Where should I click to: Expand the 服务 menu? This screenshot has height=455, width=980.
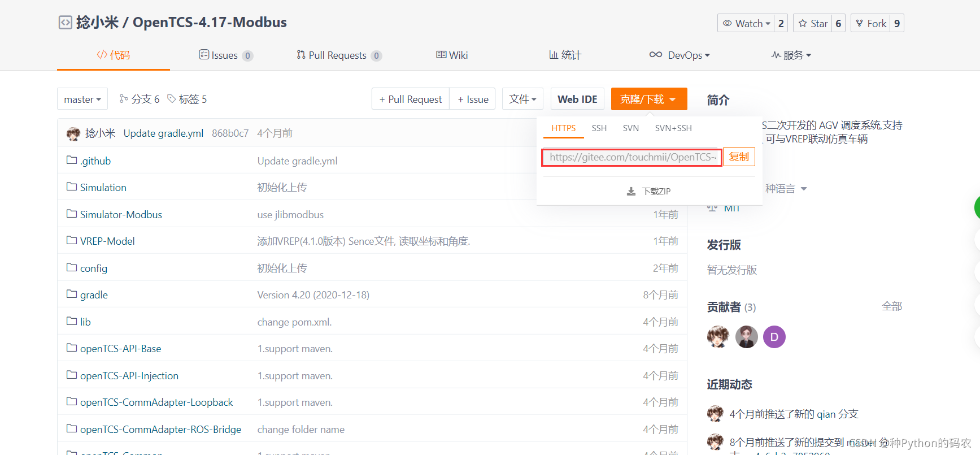pyautogui.click(x=791, y=55)
